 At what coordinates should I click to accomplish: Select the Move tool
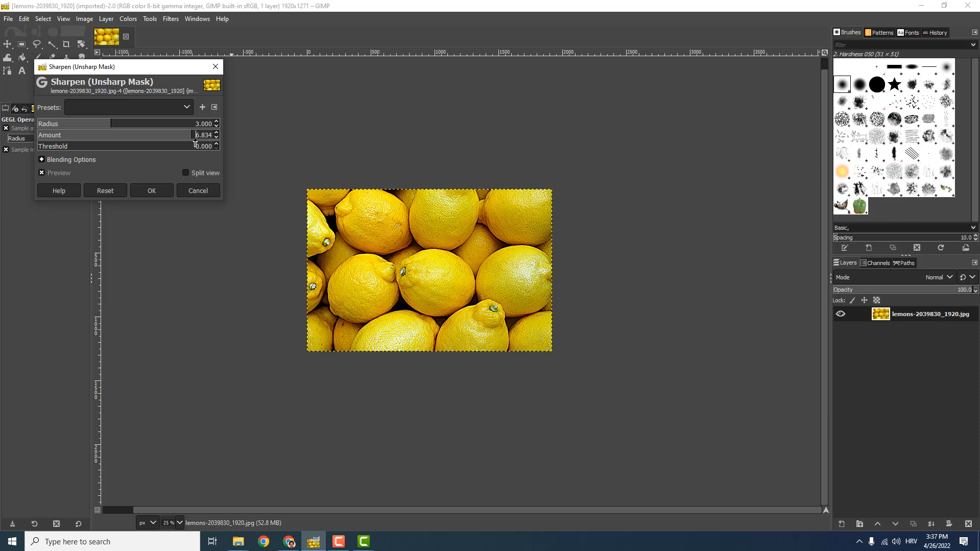(x=7, y=44)
